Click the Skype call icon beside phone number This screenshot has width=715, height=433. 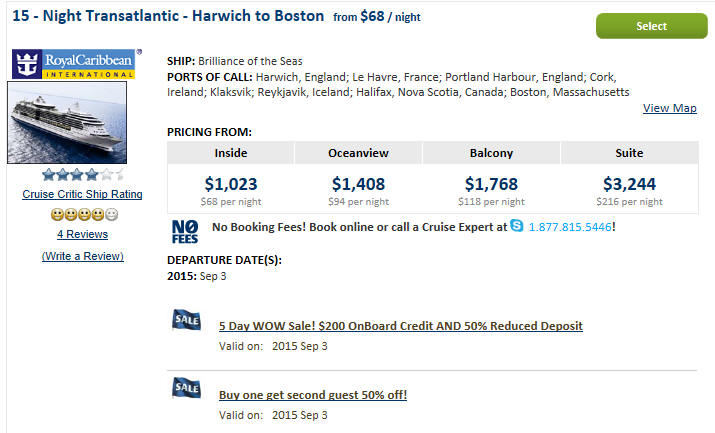coord(516,227)
